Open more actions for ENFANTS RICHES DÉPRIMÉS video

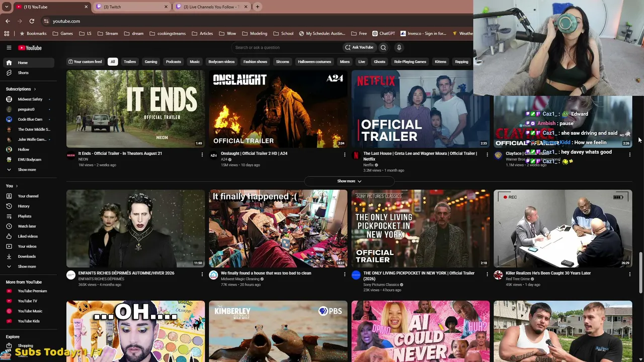pyautogui.click(x=202, y=274)
